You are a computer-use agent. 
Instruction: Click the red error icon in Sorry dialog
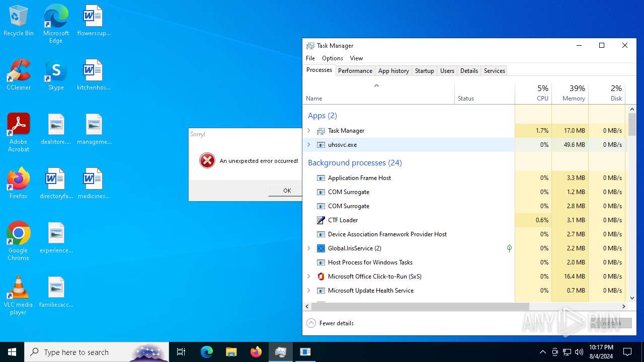(x=207, y=161)
